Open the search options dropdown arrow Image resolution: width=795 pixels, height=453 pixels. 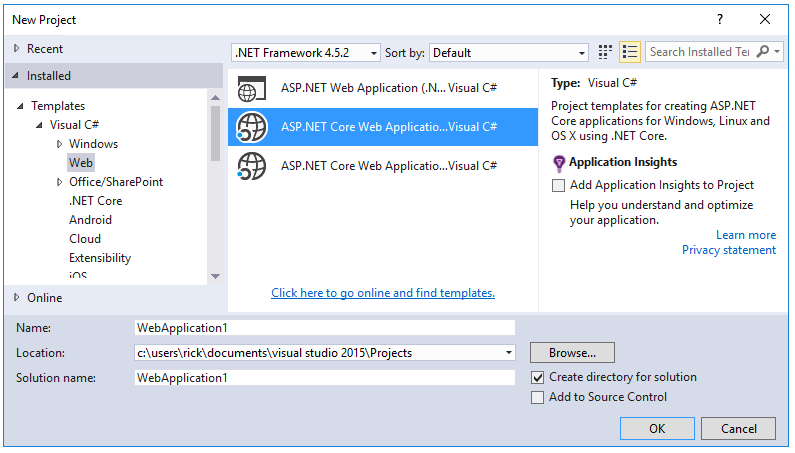pos(777,52)
